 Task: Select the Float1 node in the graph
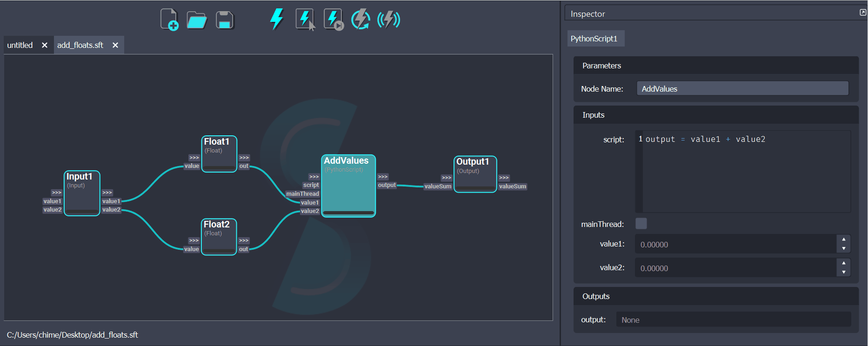219,154
